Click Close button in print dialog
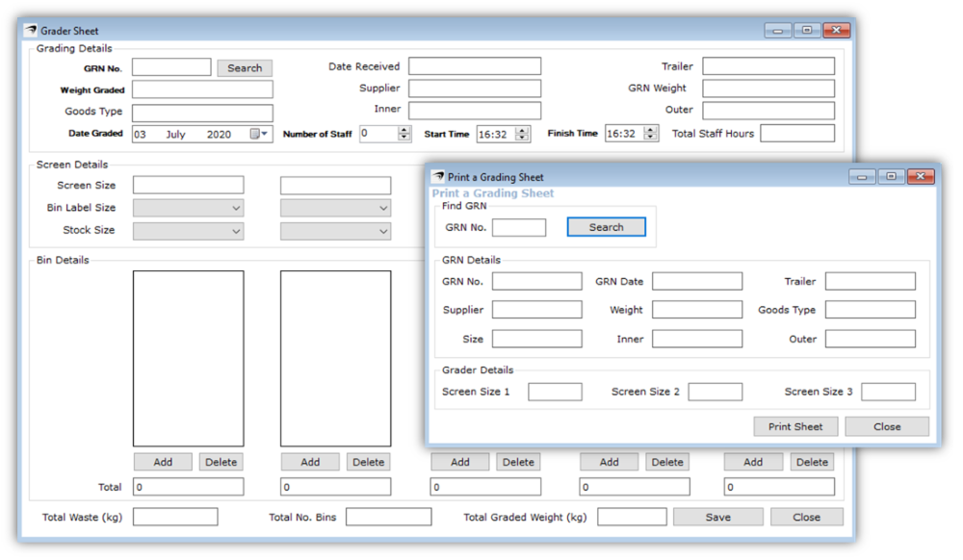The image size is (963, 560). coord(887,427)
